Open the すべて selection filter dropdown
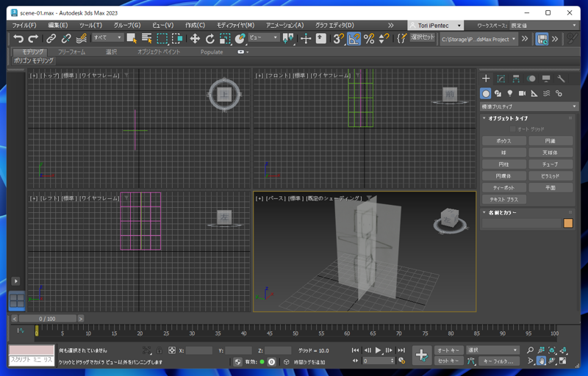Image resolution: width=588 pixels, height=376 pixels. (107, 37)
